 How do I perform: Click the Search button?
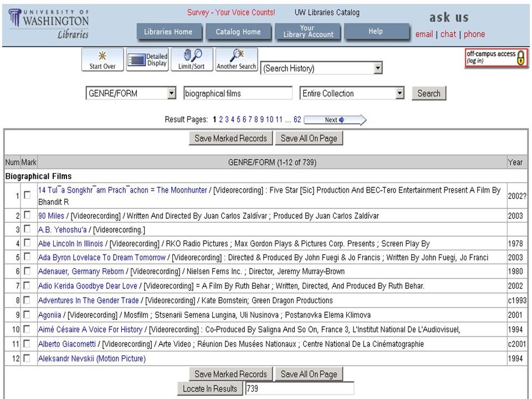coord(429,93)
